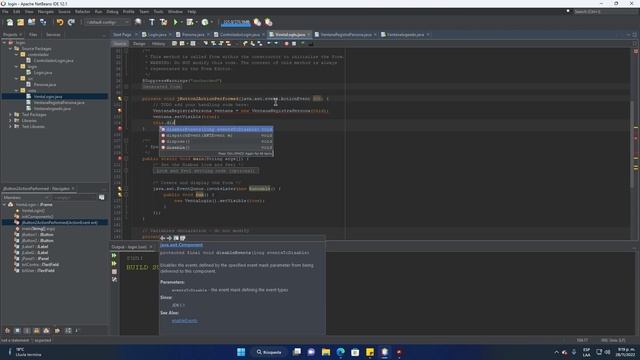This screenshot has width=640, height=360.
Task: Click the green Run Project arrow
Action: click(x=176, y=22)
